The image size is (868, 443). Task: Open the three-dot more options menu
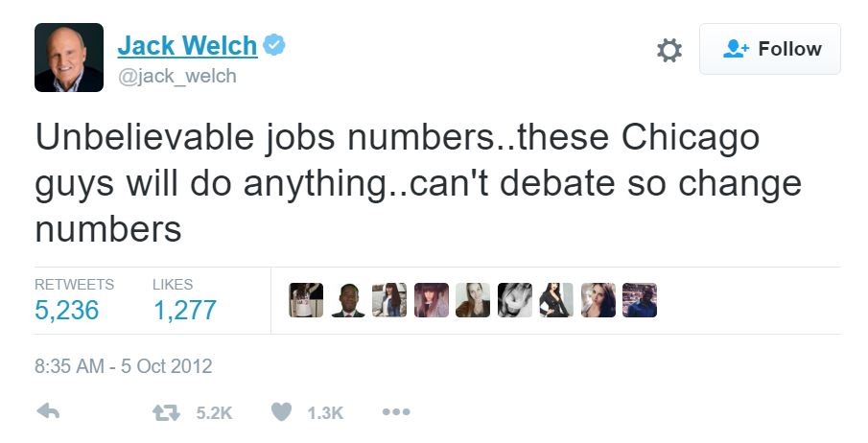click(x=396, y=411)
